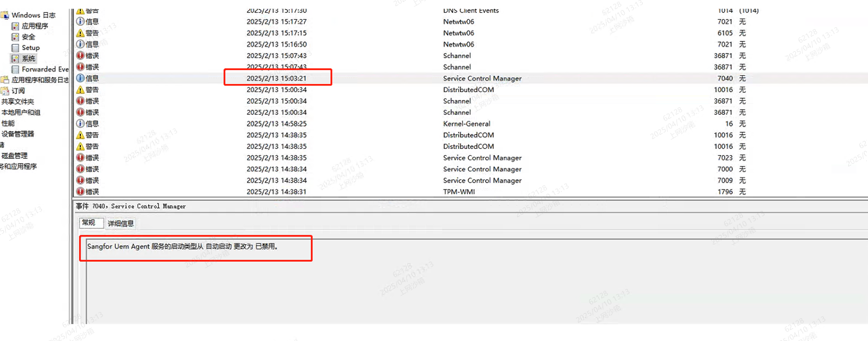Click the info icon on the event 7040 row
This screenshot has height=341, width=868.
[80, 78]
